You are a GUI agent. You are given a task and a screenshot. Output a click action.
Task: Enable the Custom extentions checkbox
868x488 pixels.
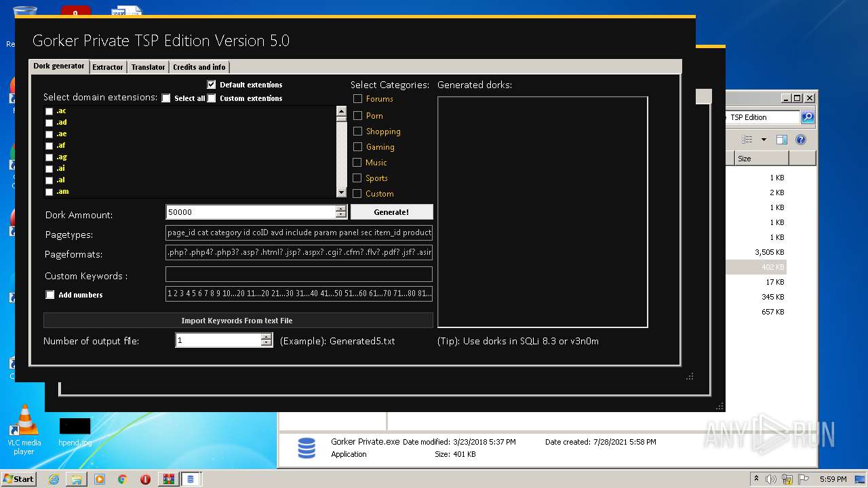[x=212, y=98]
